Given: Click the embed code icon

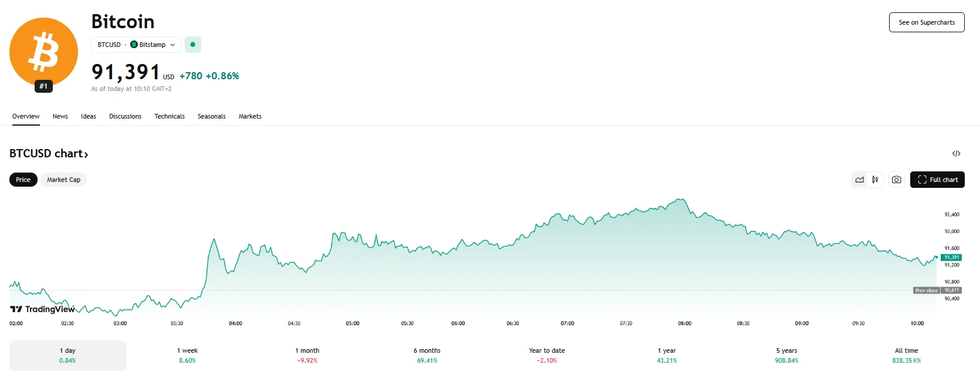Looking at the screenshot, I should 956,154.
